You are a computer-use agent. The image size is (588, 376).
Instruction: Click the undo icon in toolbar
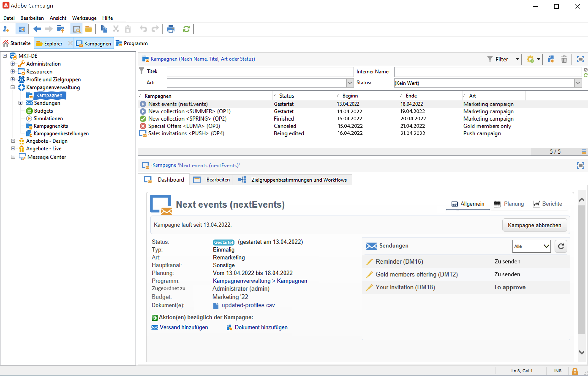pos(143,29)
